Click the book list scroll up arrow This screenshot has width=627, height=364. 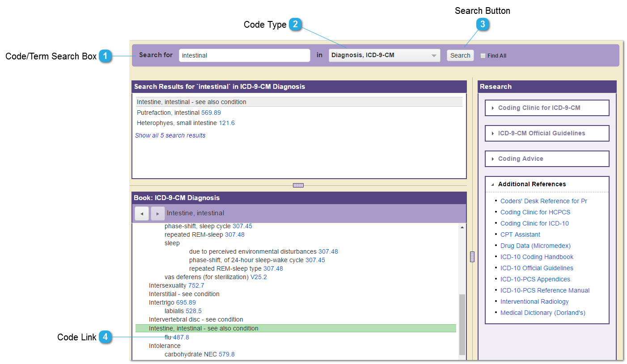point(462,227)
